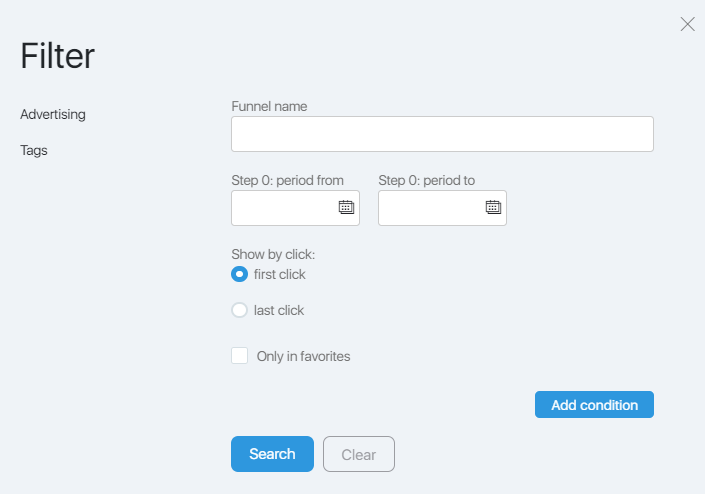705x494 pixels.
Task: Select the last click radio button
Action: point(239,310)
